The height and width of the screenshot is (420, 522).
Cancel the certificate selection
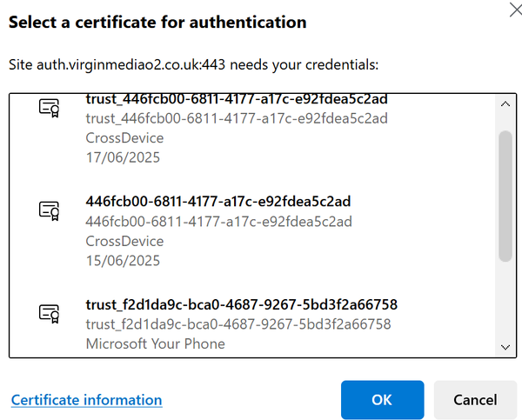pyautogui.click(x=475, y=400)
